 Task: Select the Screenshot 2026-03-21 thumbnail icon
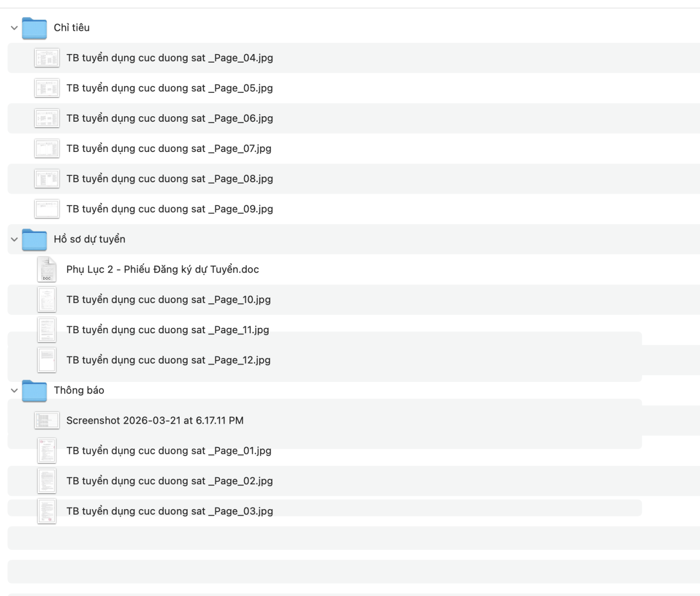47,421
